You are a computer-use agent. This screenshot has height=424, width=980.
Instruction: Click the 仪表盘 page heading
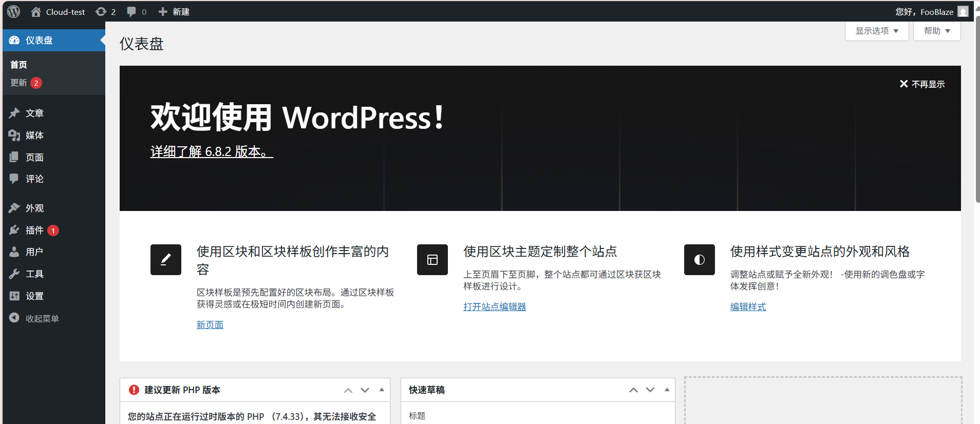(141, 44)
